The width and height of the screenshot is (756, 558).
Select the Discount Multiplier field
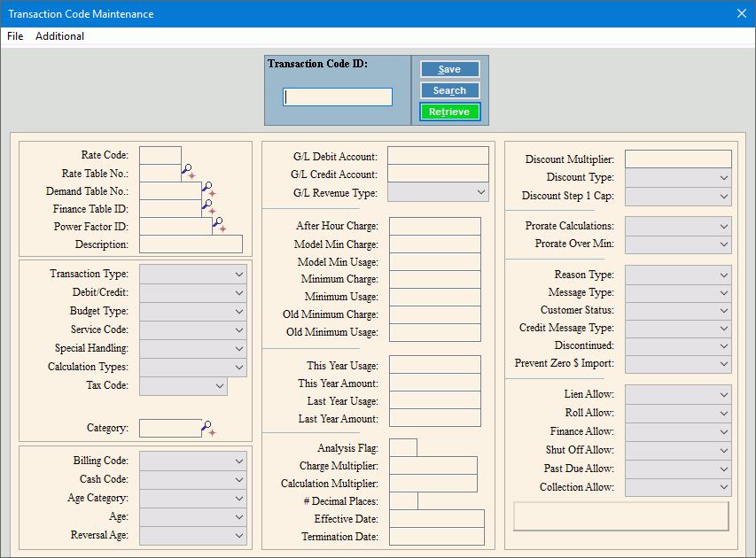pyautogui.click(x=678, y=159)
